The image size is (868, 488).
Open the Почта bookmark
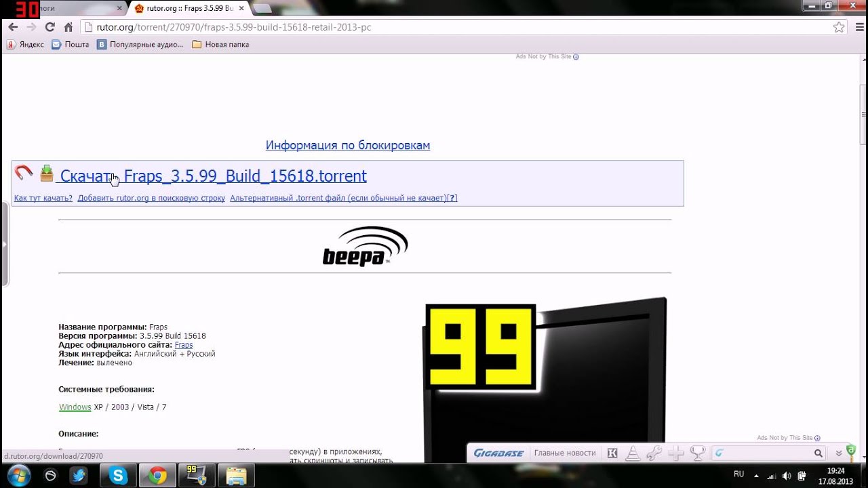(x=71, y=44)
